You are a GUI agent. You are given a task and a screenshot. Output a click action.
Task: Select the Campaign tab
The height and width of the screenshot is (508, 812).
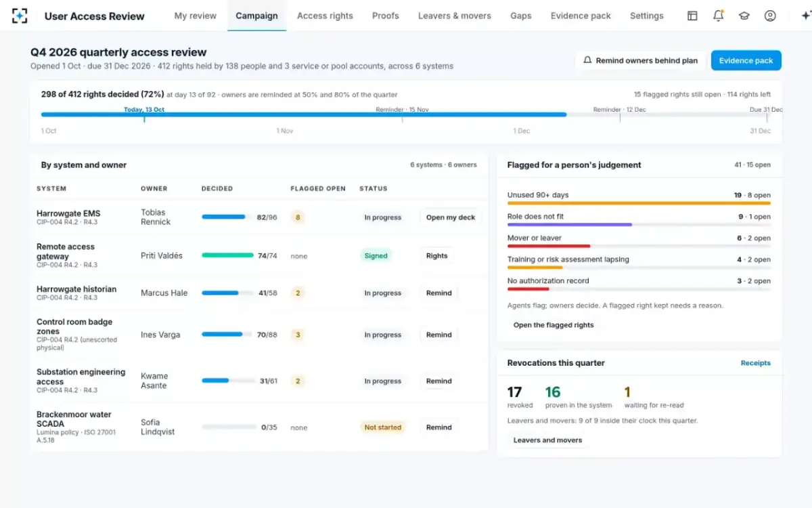pyautogui.click(x=256, y=16)
